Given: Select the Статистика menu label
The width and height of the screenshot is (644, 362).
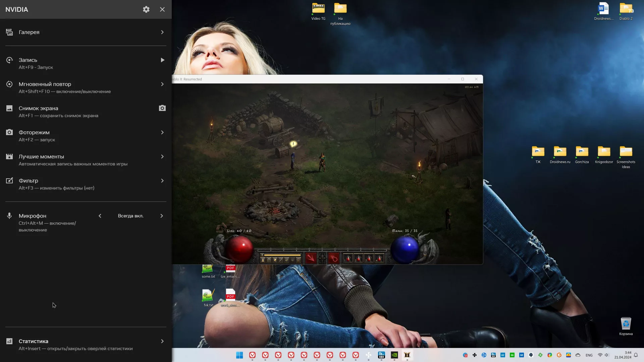Looking at the screenshot, I should click(34, 341).
